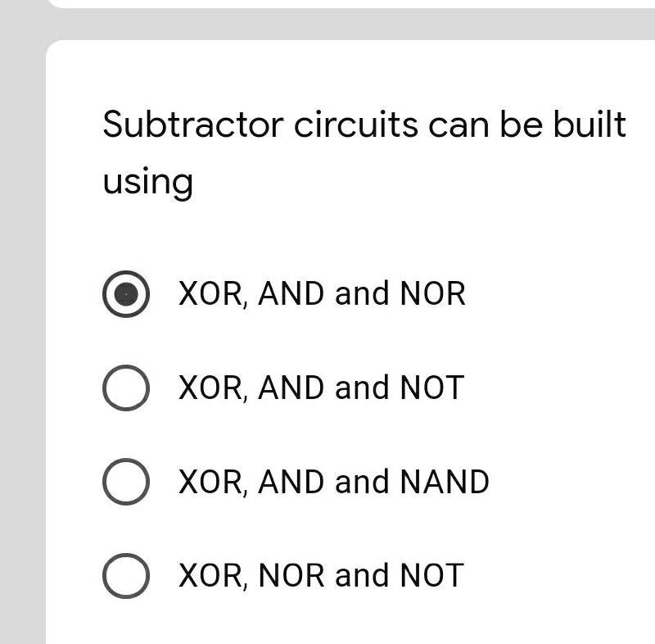Click the 'XOR, AND and NOR' answer label text
655x644 pixels.
click(x=322, y=294)
